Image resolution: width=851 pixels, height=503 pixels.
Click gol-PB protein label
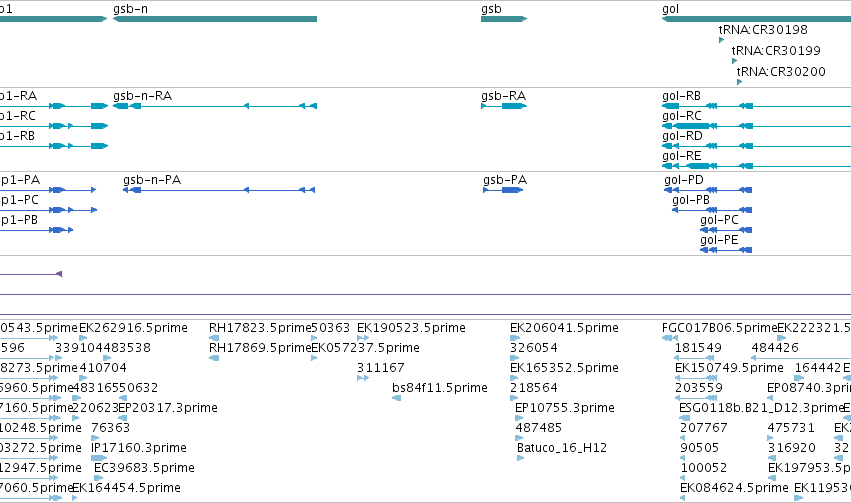pyautogui.click(x=691, y=200)
